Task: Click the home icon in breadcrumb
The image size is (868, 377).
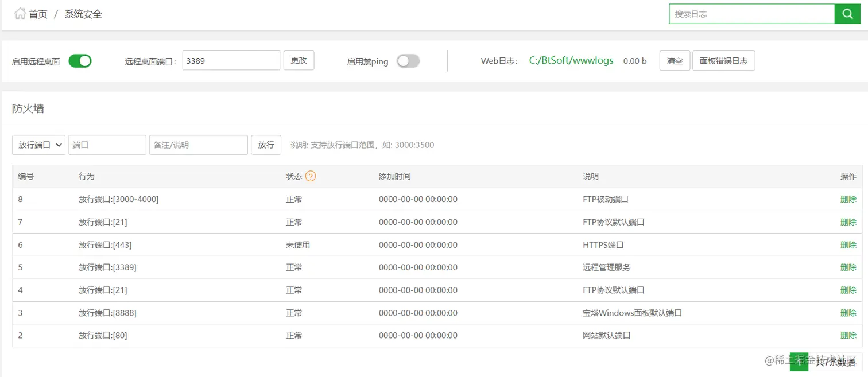Action: [20, 14]
